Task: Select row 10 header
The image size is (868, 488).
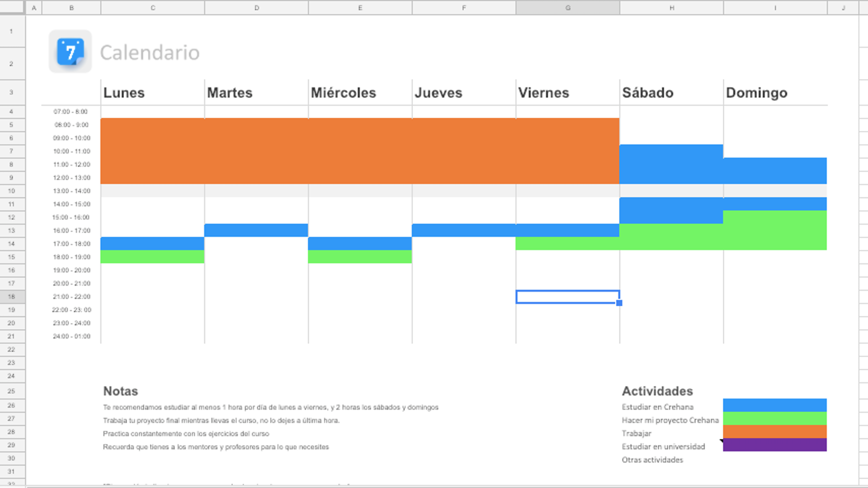Action: point(12,191)
